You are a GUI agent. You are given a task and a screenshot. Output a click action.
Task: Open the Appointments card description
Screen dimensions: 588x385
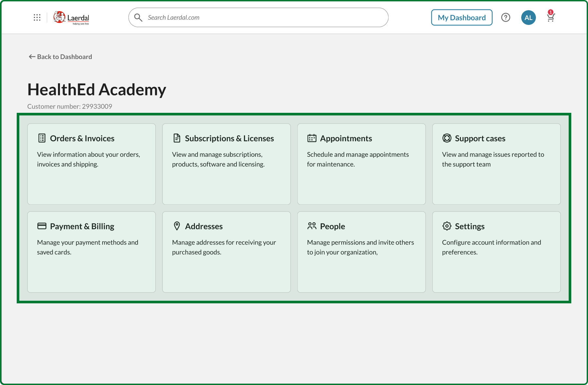coord(358,159)
